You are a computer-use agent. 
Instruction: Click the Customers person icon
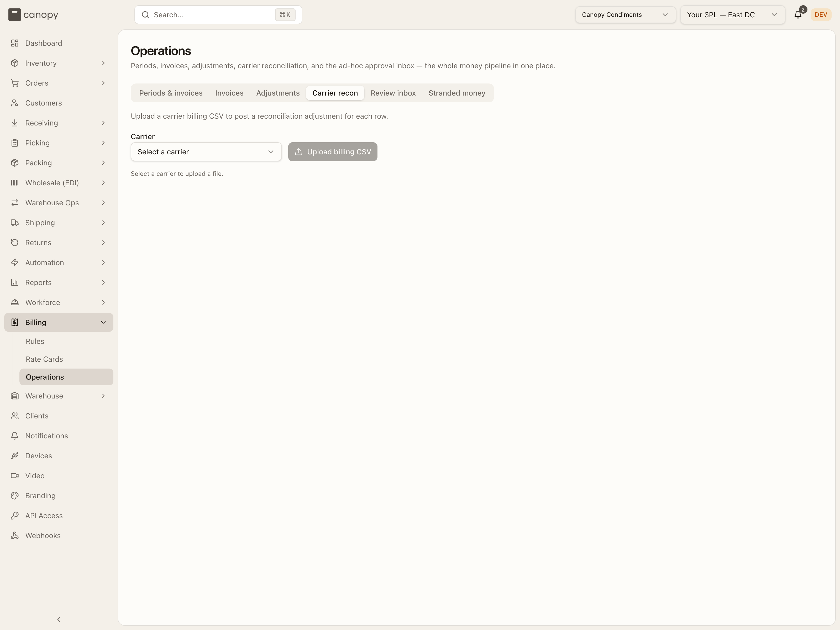point(15,103)
